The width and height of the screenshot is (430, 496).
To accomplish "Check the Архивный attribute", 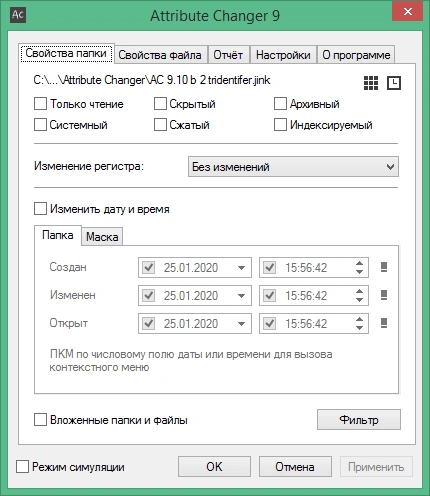I will click(x=280, y=104).
